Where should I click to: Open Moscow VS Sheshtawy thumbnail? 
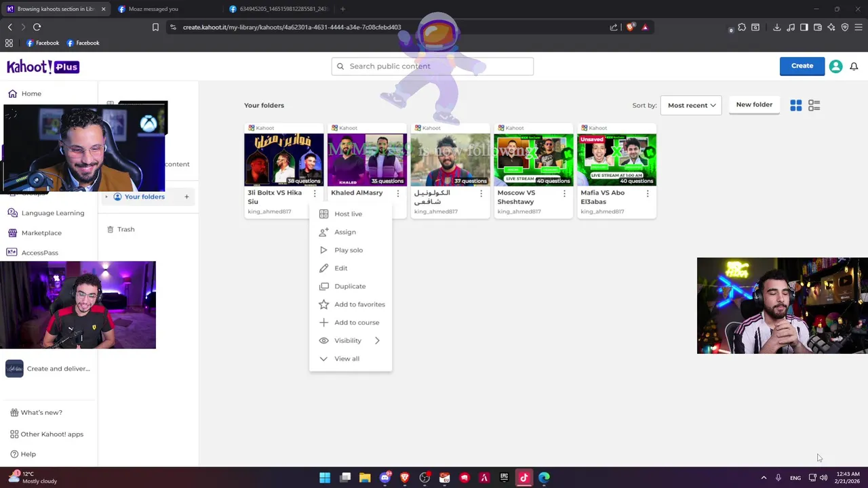tap(534, 160)
